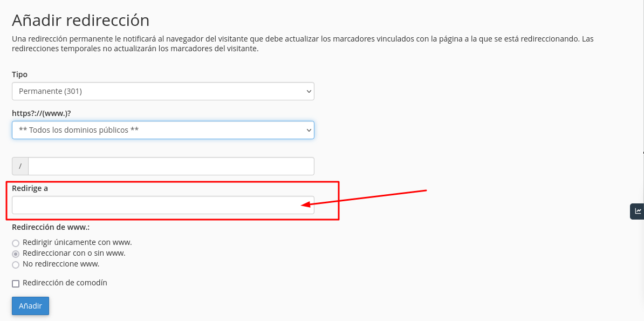The height and width of the screenshot is (321, 644).
Task: Expand the Todos los dominios públicos dropdown
Action: click(163, 130)
